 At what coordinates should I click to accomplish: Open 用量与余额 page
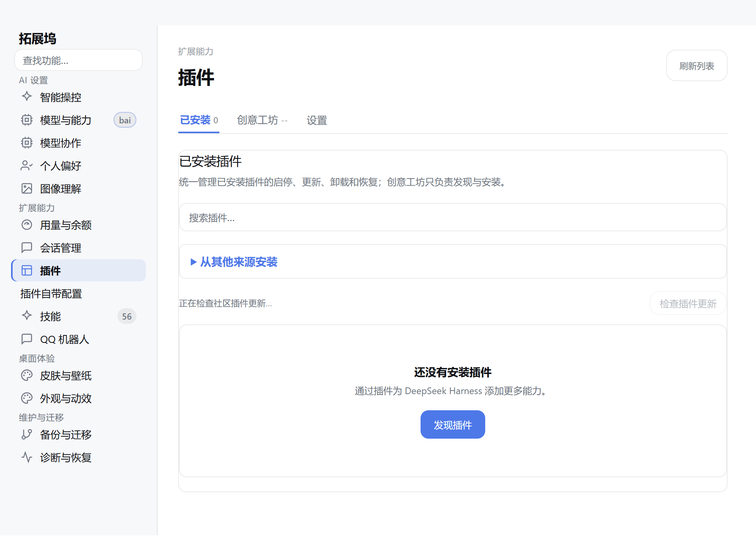[x=79, y=225]
